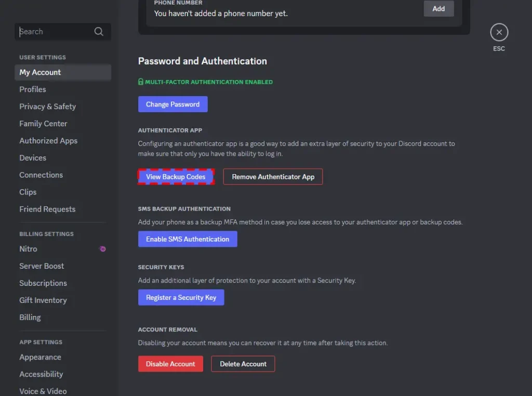Image resolution: width=532 pixels, height=396 pixels.
Task: Click the green MFA lock icon
Action: click(x=141, y=82)
